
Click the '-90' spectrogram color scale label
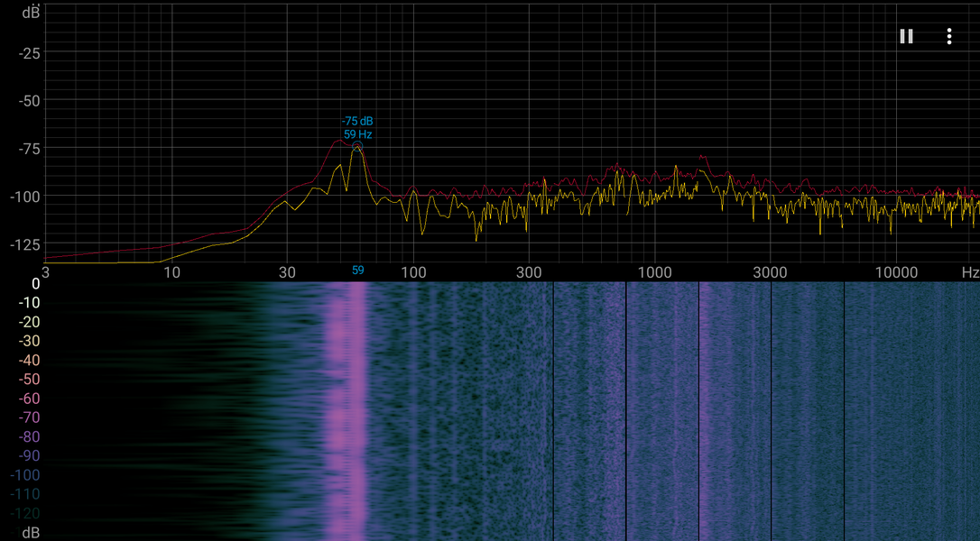click(x=30, y=456)
